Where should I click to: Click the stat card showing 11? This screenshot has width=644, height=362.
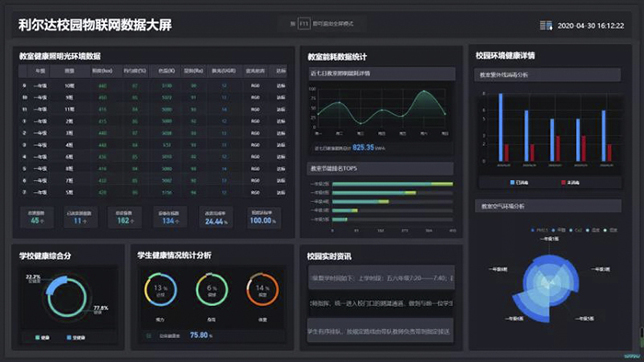(x=81, y=217)
